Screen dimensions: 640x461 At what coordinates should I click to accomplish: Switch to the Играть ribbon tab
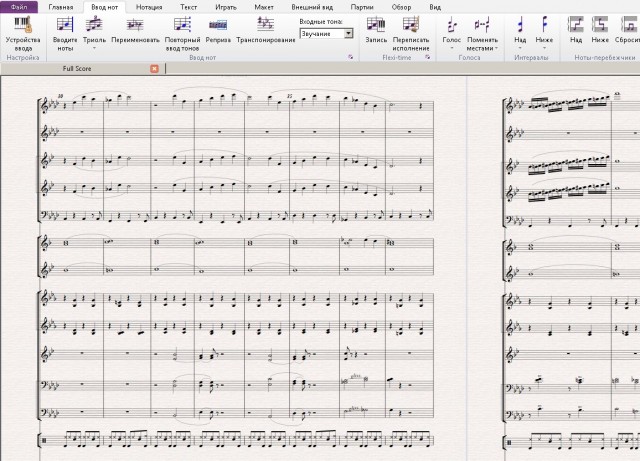tap(226, 7)
